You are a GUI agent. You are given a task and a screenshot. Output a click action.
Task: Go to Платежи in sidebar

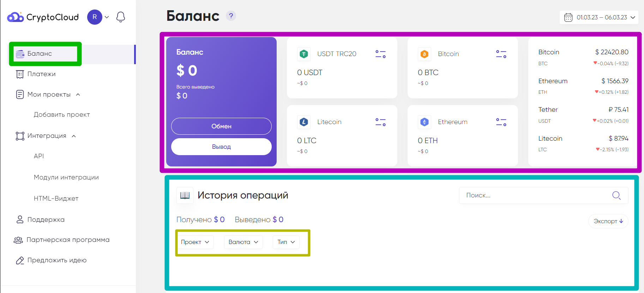[41, 74]
